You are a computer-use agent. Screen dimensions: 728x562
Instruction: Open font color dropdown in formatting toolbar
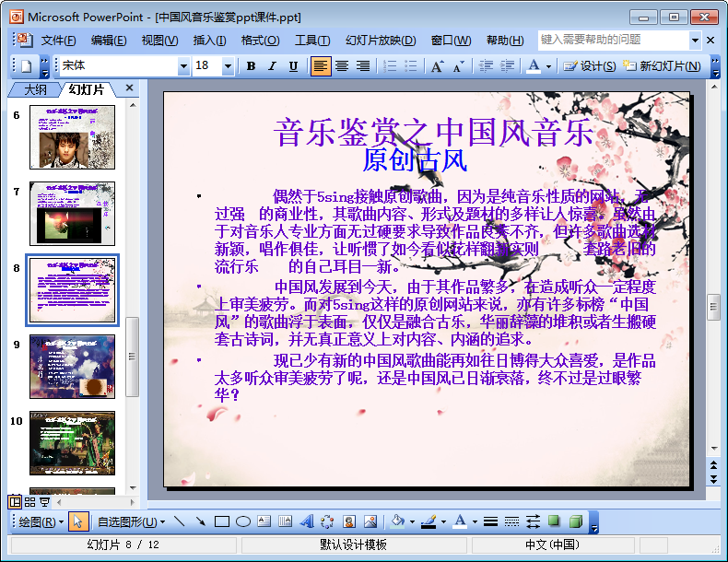coord(548,67)
